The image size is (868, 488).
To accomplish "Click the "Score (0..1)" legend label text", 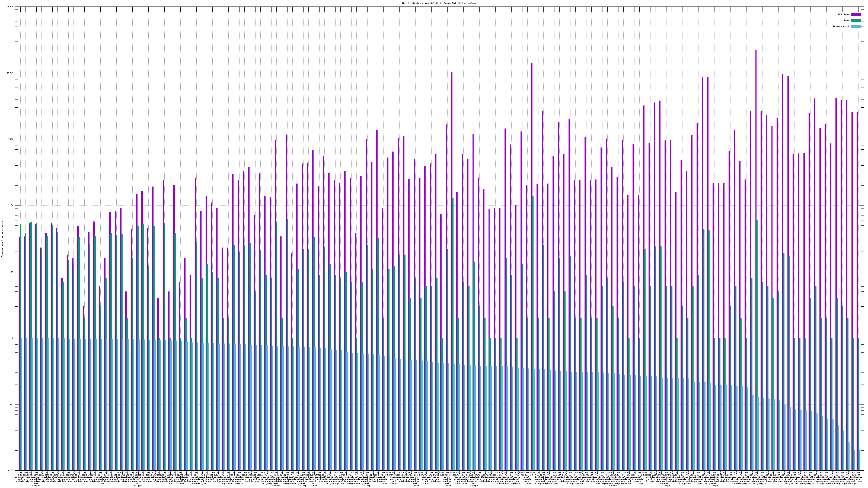I will [841, 26].
